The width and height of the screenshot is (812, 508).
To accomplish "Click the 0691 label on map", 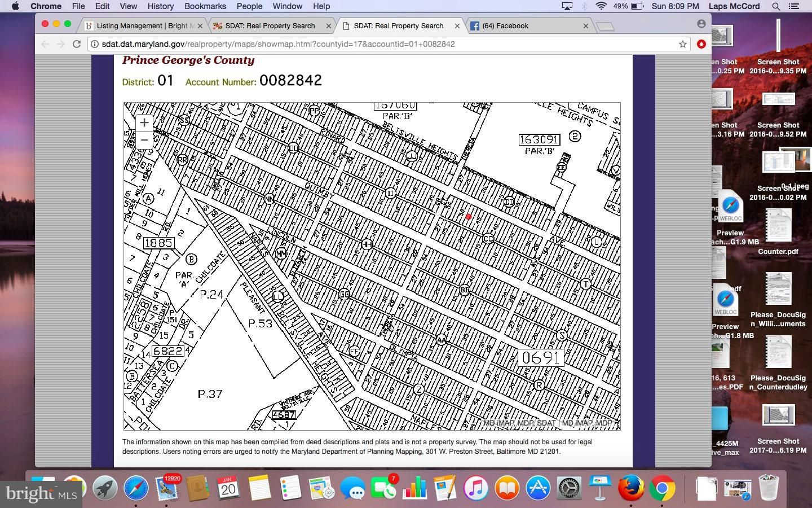I will (x=540, y=358).
